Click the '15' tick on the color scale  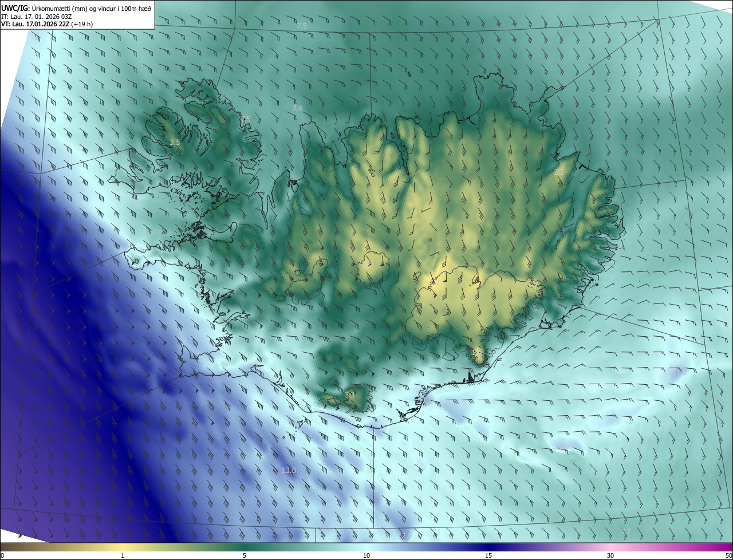click(488, 556)
